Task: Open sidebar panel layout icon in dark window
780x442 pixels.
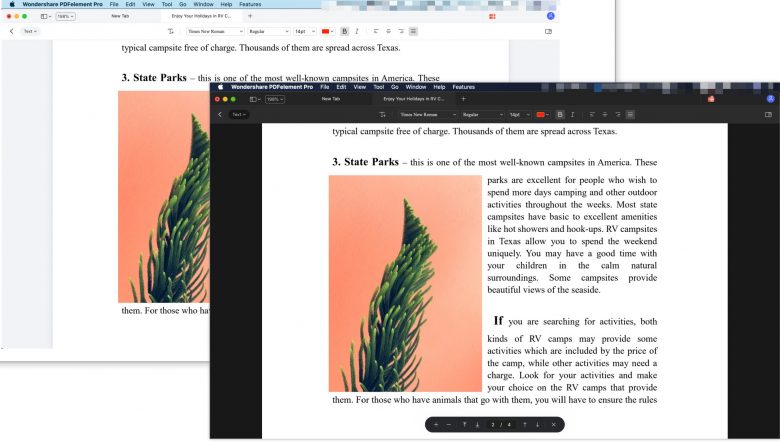Action: point(254,99)
